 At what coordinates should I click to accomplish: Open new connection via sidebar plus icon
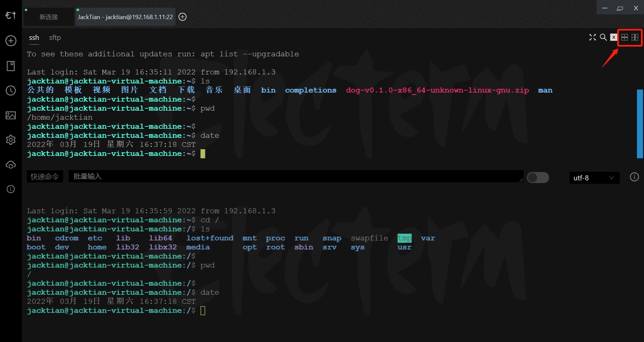11,41
